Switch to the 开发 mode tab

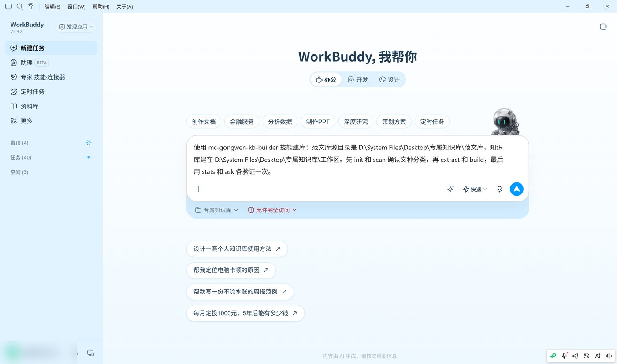pyautogui.click(x=358, y=80)
